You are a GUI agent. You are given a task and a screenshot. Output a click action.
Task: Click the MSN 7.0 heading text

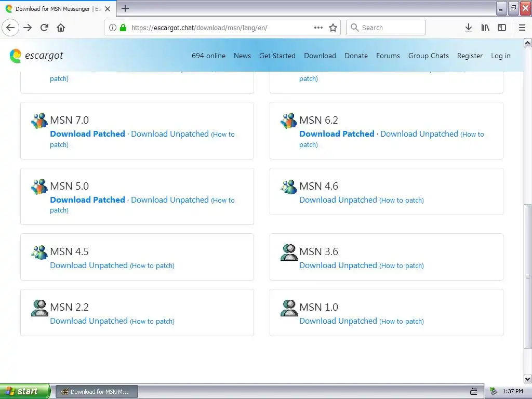(x=69, y=120)
